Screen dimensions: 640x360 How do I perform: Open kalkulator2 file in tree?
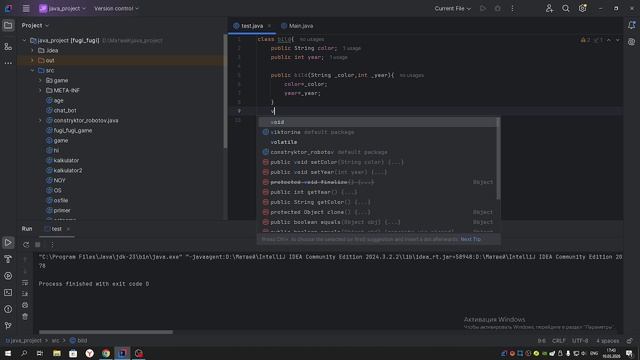pos(68,171)
